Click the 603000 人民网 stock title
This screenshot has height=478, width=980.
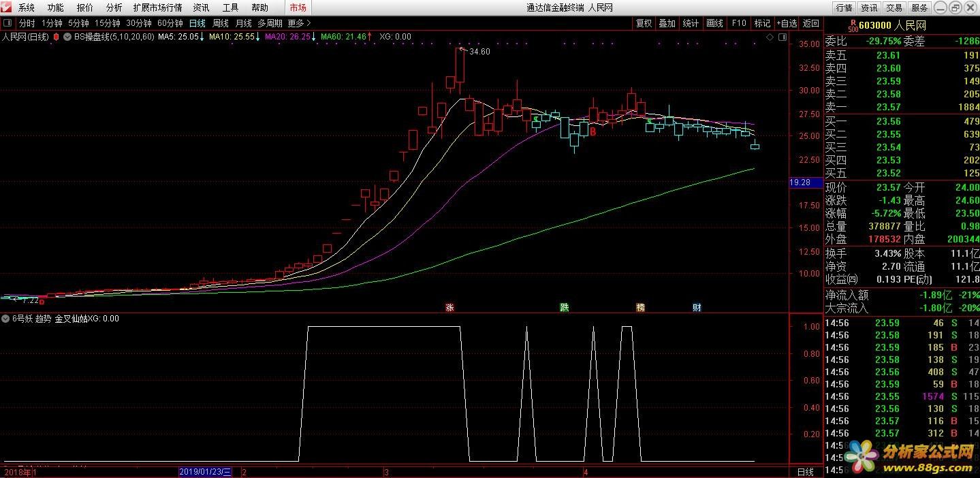[x=892, y=26]
